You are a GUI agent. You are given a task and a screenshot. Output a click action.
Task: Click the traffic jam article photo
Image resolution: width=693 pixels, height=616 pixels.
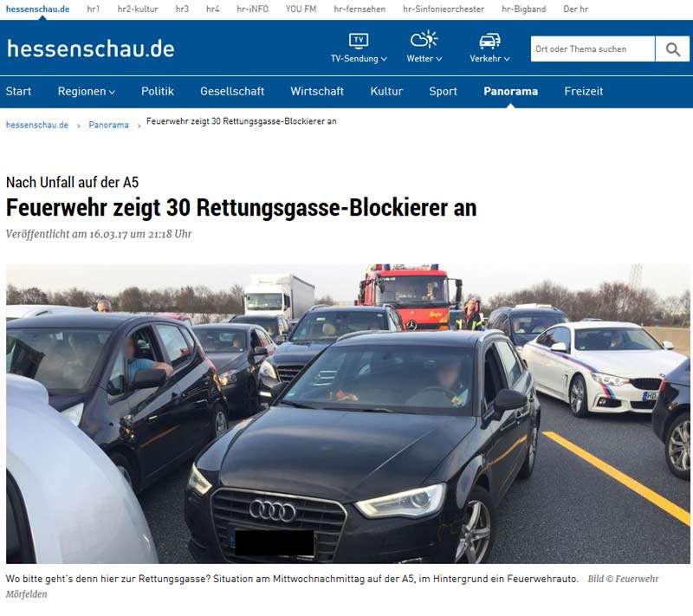[348, 413]
